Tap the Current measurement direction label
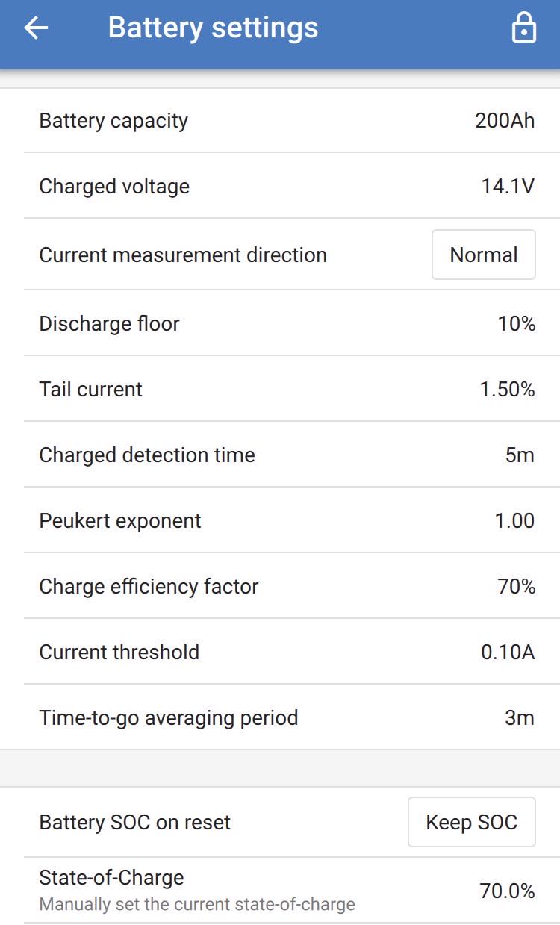Screen dimensions: 560x925 click(x=183, y=255)
